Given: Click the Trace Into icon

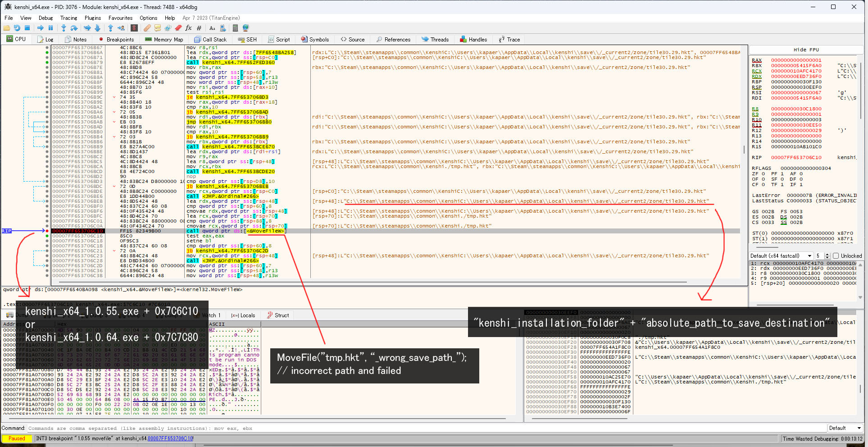Looking at the screenshot, I should click(x=87, y=28).
